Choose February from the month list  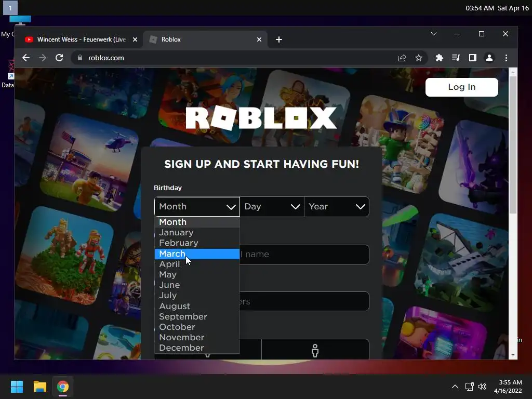(x=197, y=243)
